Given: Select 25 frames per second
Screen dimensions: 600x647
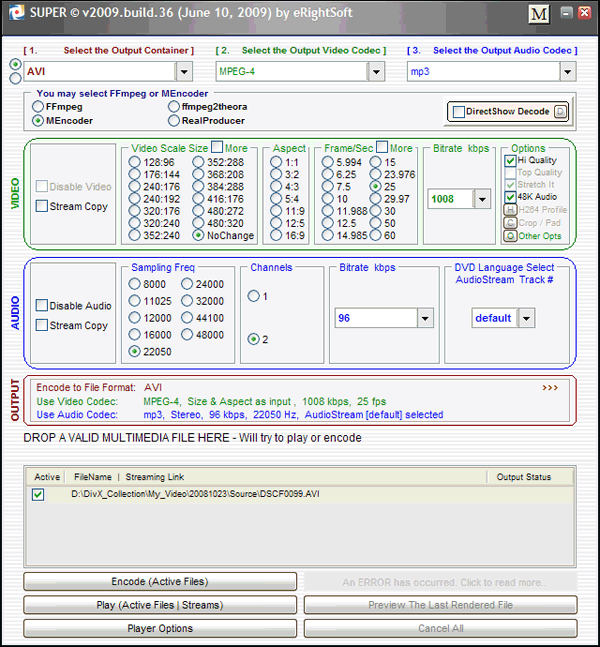Looking at the screenshot, I should pyautogui.click(x=376, y=187).
